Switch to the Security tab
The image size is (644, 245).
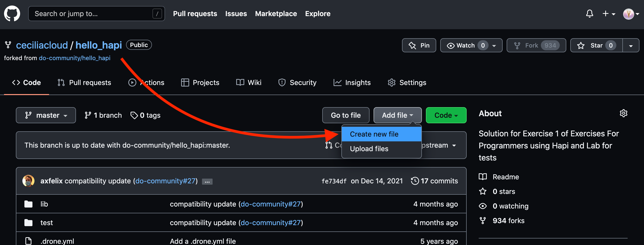[297, 83]
